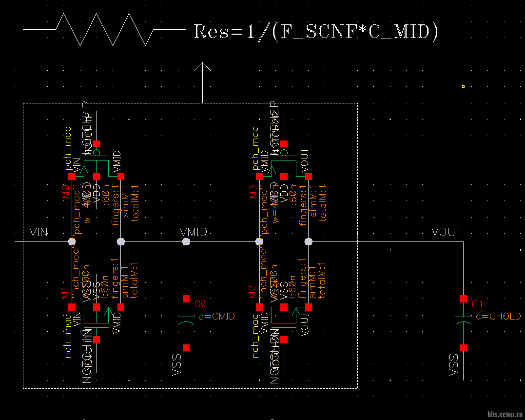The image size is (525, 420).
Task: Select the red gate pin on transistor M0
Action: click(96, 143)
